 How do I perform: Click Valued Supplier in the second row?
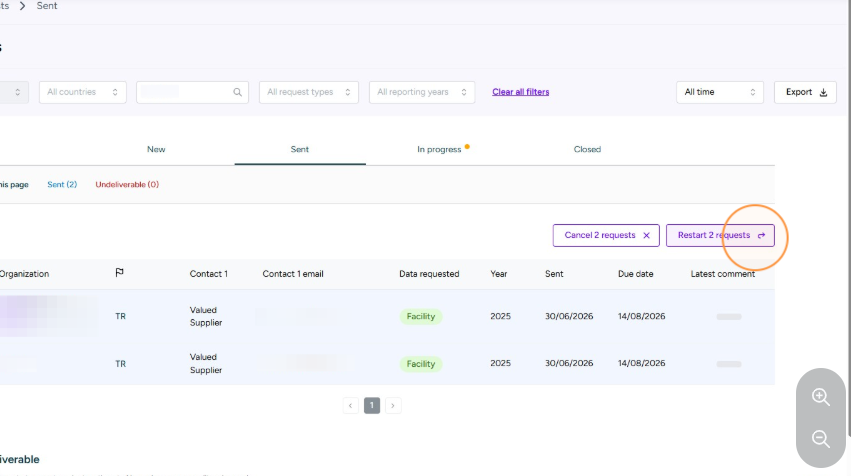click(206, 364)
